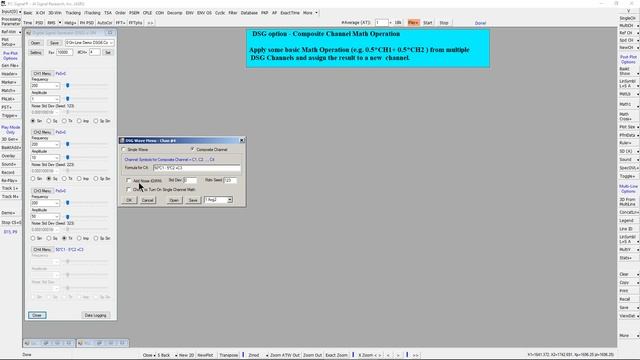The height and width of the screenshot is (360, 640).
Task: Select Imp waveform for CH2
Action: (80, 179)
